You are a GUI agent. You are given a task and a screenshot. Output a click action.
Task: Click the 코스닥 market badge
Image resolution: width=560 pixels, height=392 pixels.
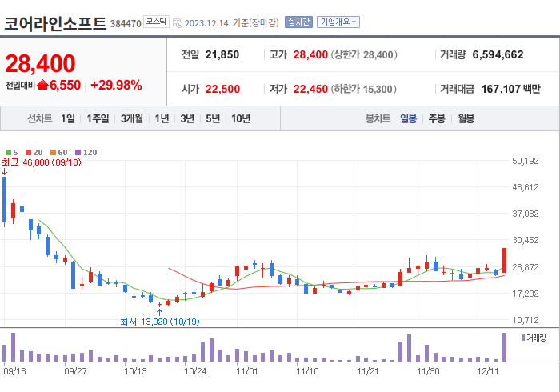point(156,22)
